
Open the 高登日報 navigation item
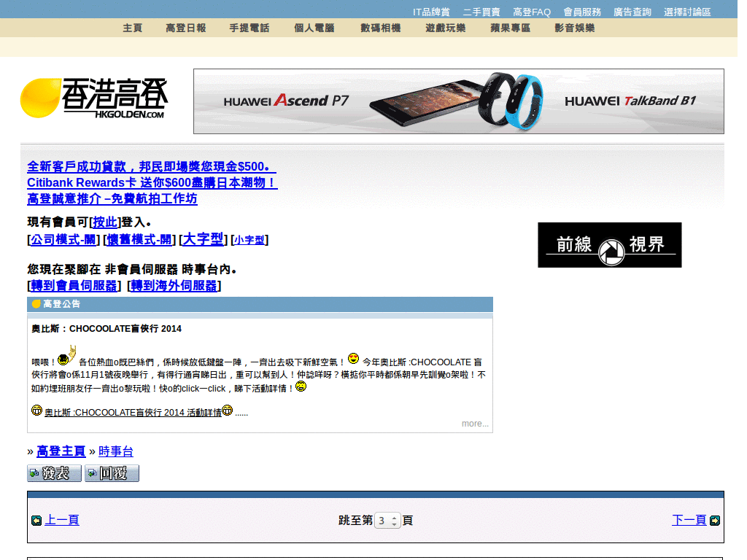pos(186,28)
